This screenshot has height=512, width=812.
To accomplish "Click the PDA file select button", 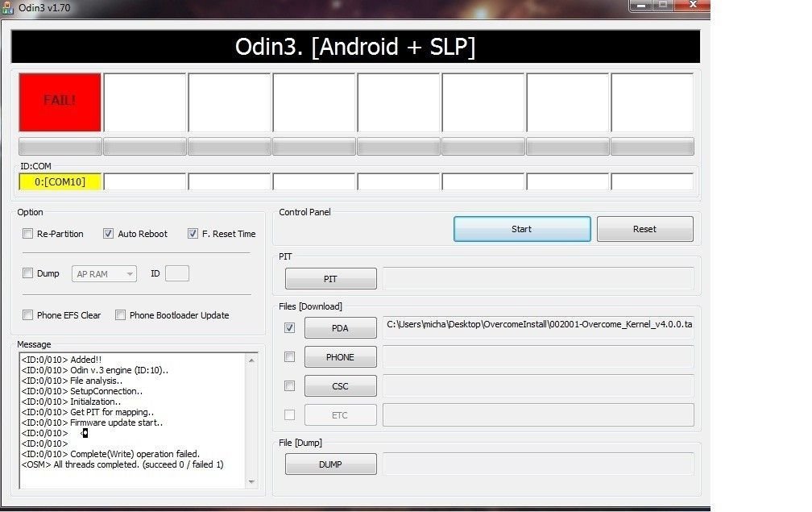I will 340,328.
